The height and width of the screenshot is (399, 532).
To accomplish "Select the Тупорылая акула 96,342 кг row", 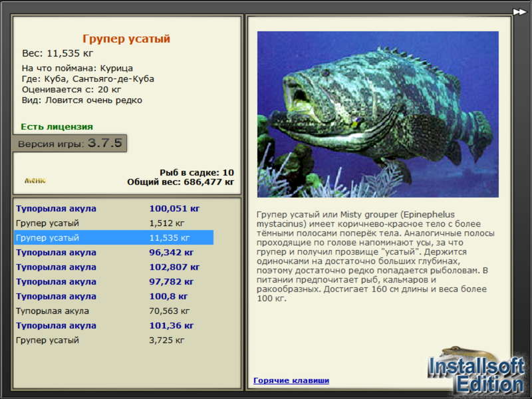I will (114, 252).
